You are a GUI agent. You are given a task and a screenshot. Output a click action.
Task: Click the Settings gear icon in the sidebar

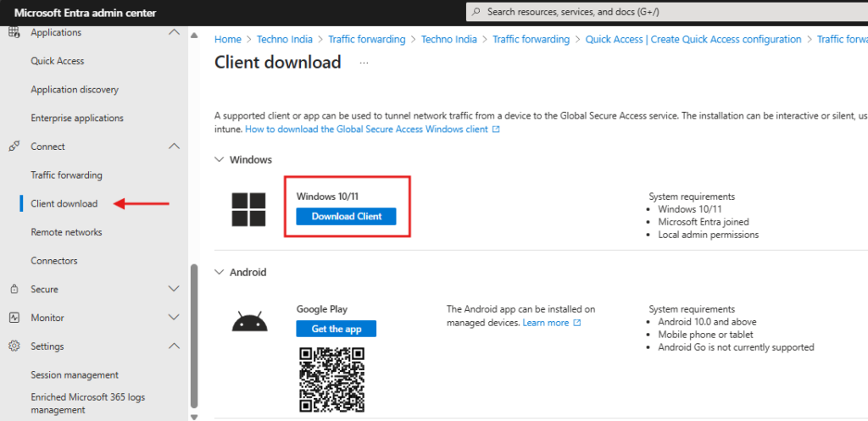point(14,346)
